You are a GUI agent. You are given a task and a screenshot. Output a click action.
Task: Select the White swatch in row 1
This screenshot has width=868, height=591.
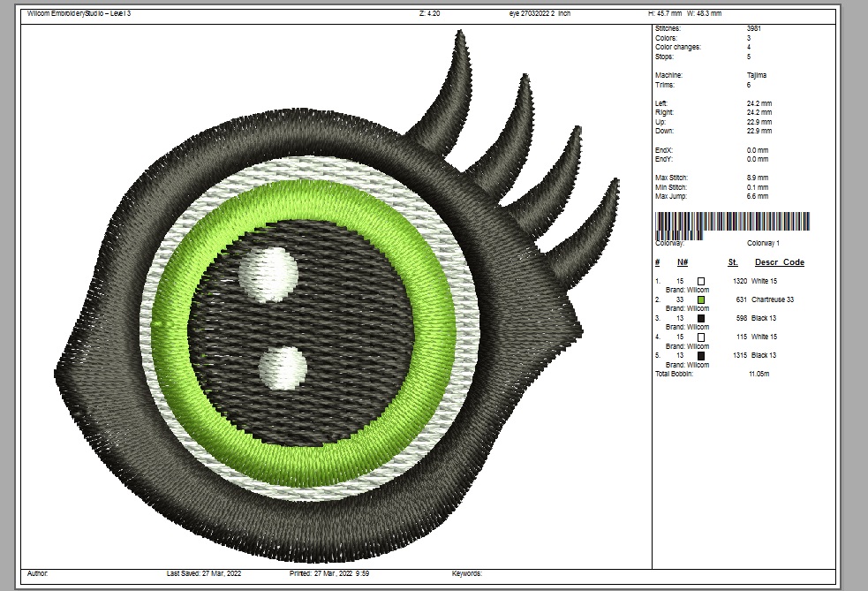pyautogui.click(x=701, y=281)
